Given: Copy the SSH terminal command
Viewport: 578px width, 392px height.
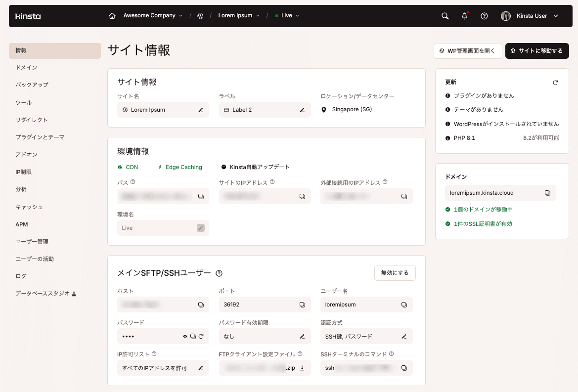Looking at the screenshot, I should [403, 368].
